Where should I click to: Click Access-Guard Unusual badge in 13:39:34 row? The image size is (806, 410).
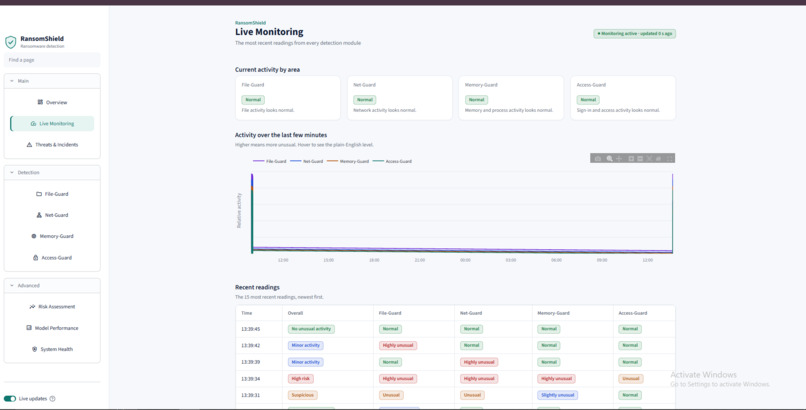click(631, 379)
